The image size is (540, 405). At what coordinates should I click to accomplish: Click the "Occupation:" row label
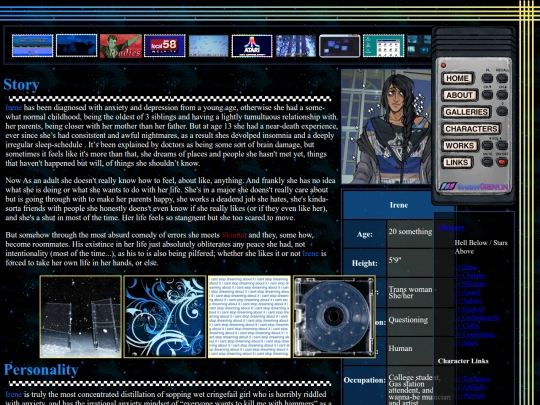coord(365,381)
